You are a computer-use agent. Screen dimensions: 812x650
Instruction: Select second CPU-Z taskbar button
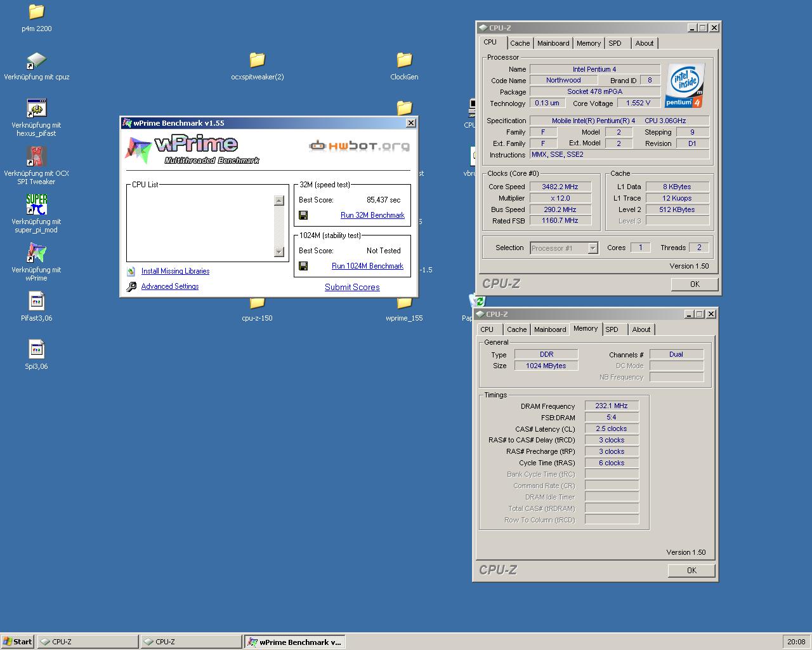(x=191, y=642)
